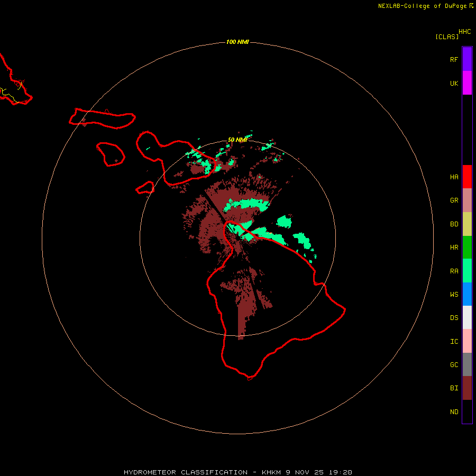Click the UK magenta legend swatch
Image resolution: width=476 pixels, height=476 pixels.
[467, 83]
